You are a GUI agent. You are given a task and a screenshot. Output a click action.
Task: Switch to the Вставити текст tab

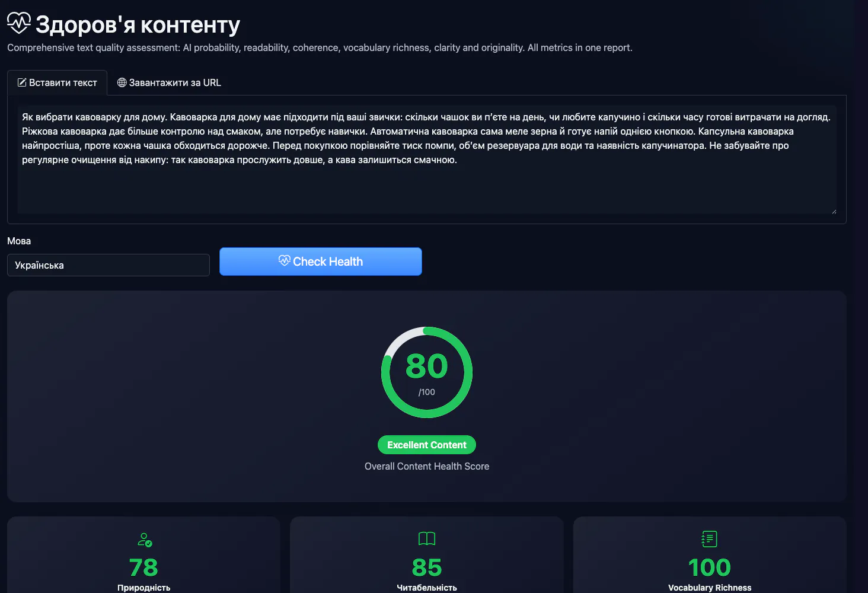tap(57, 83)
